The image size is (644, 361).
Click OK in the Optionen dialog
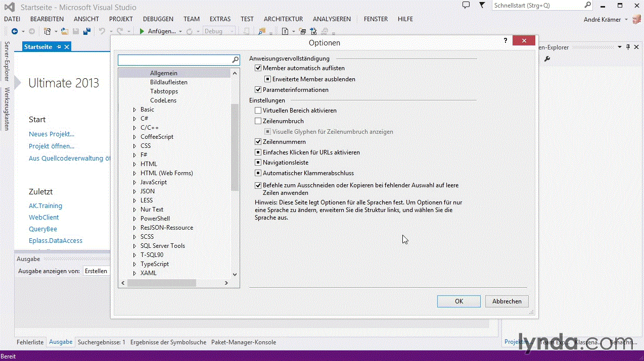pos(459,301)
